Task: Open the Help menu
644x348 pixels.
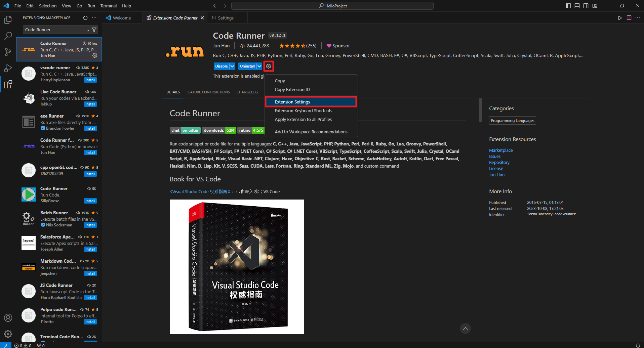Action: coord(126,6)
